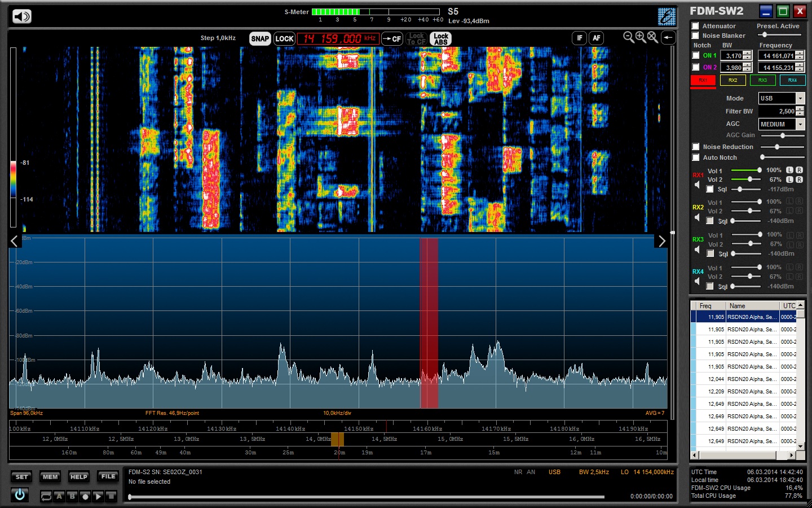The height and width of the screenshot is (508, 812).
Task: Enable the Noise Blanker checkbox
Action: pyautogui.click(x=695, y=36)
